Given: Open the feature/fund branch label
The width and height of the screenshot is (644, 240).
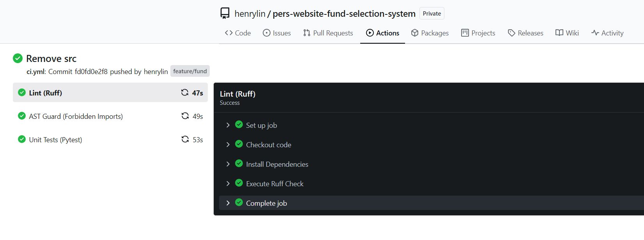Looking at the screenshot, I should 190,71.
